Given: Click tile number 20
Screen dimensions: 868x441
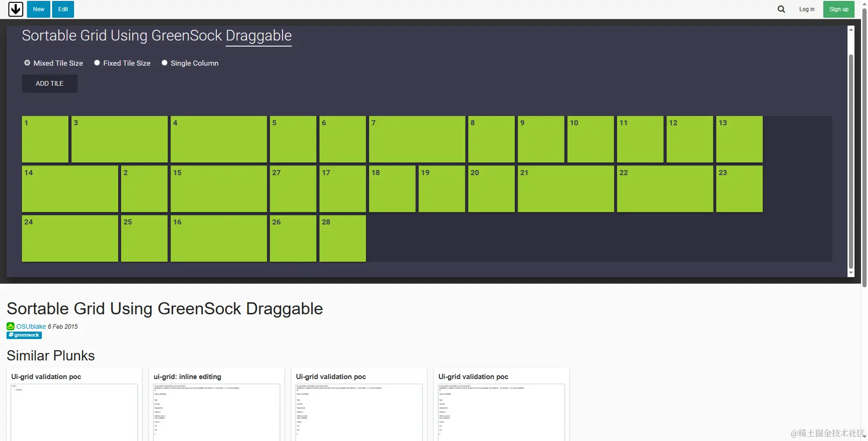Looking at the screenshot, I should tap(491, 189).
